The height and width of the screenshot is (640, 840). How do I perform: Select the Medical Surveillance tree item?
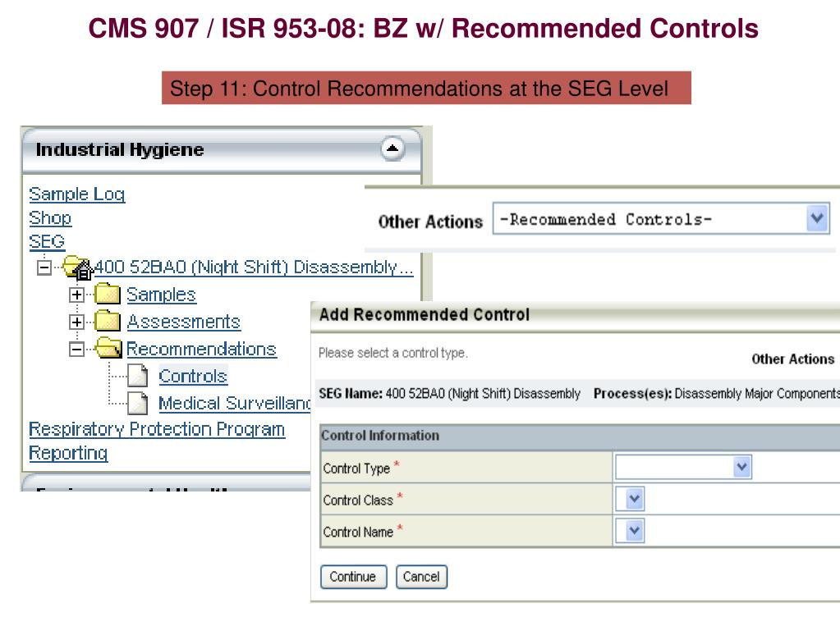pyautogui.click(x=234, y=403)
